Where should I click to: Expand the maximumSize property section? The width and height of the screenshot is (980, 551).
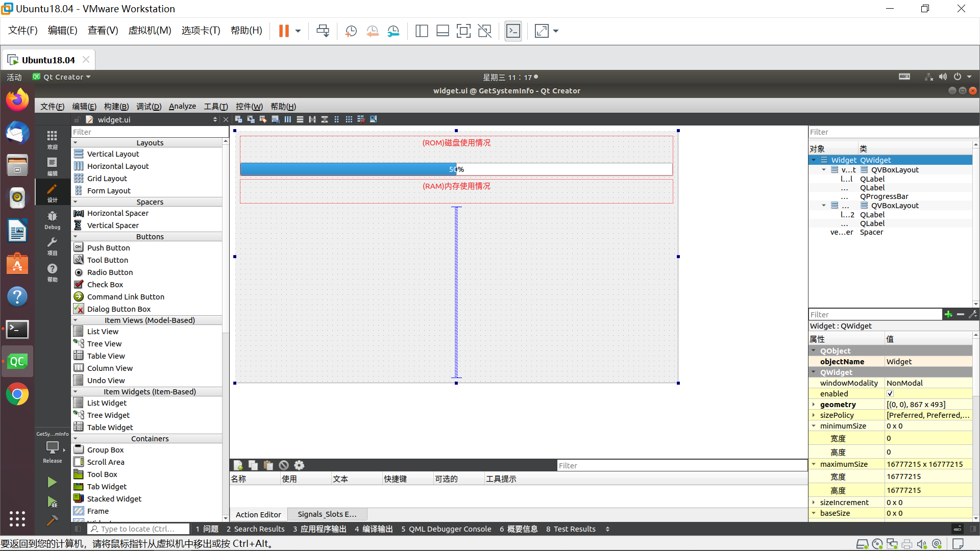(813, 464)
